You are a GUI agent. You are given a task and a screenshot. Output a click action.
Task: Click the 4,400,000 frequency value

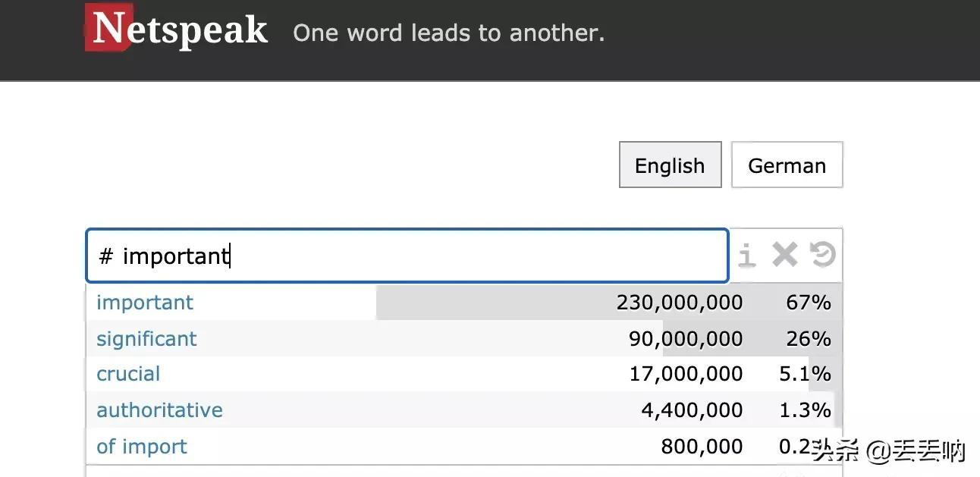pos(692,410)
